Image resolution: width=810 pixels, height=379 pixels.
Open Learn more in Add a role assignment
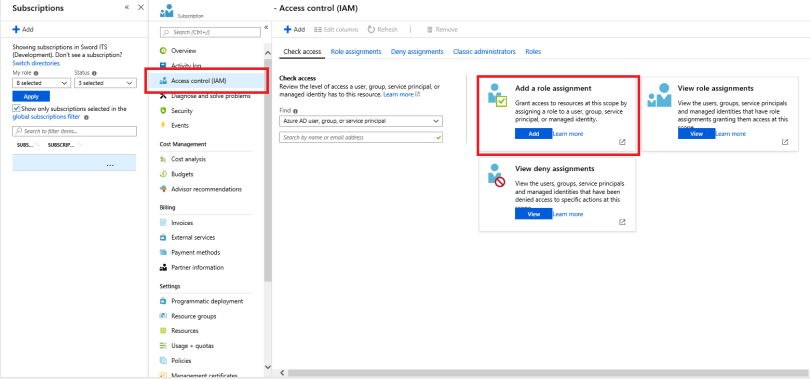tap(568, 134)
